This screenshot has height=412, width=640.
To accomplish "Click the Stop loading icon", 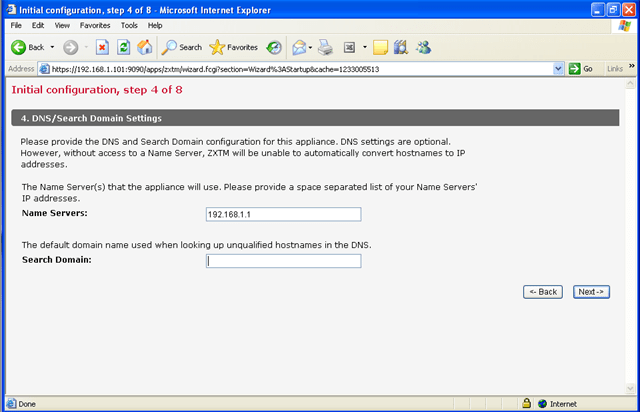I will pos(102,47).
